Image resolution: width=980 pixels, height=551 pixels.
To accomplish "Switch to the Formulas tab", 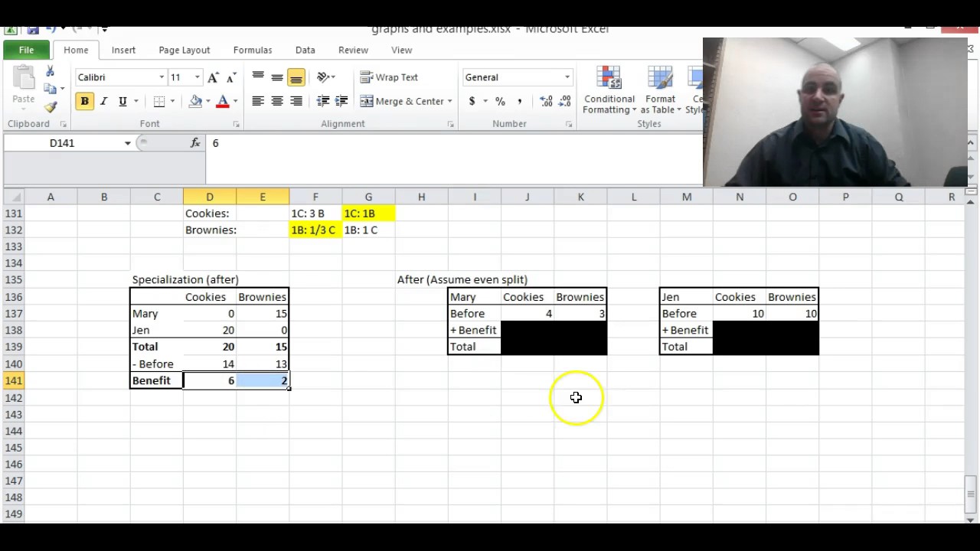I will click(253, 50).
